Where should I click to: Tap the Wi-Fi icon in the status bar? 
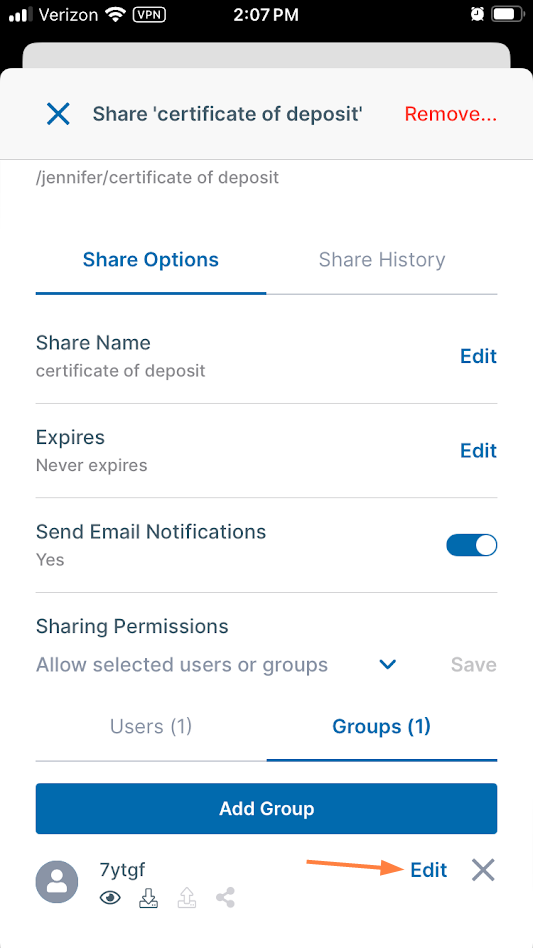[x=114, y=15]
